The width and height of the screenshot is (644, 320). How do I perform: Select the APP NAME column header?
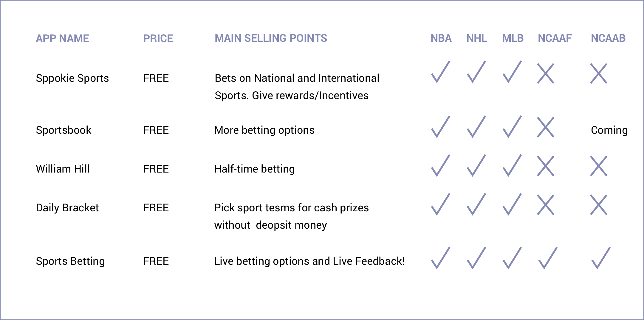[62, 39]
